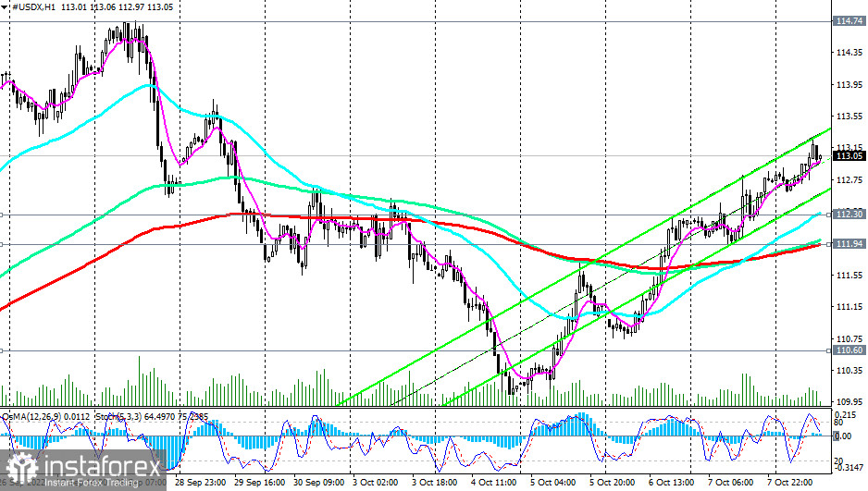Click the 114.35 price axis label

(x=849, y=53)
